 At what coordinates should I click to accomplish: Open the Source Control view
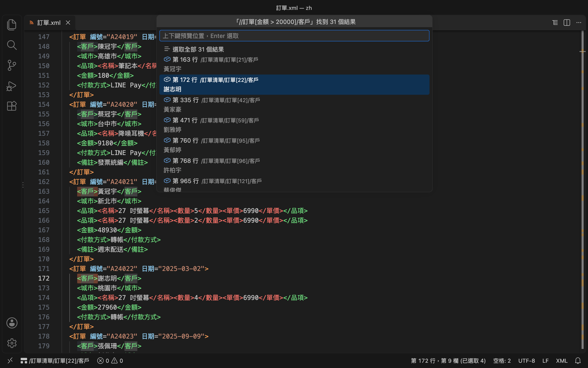point(12,66)
